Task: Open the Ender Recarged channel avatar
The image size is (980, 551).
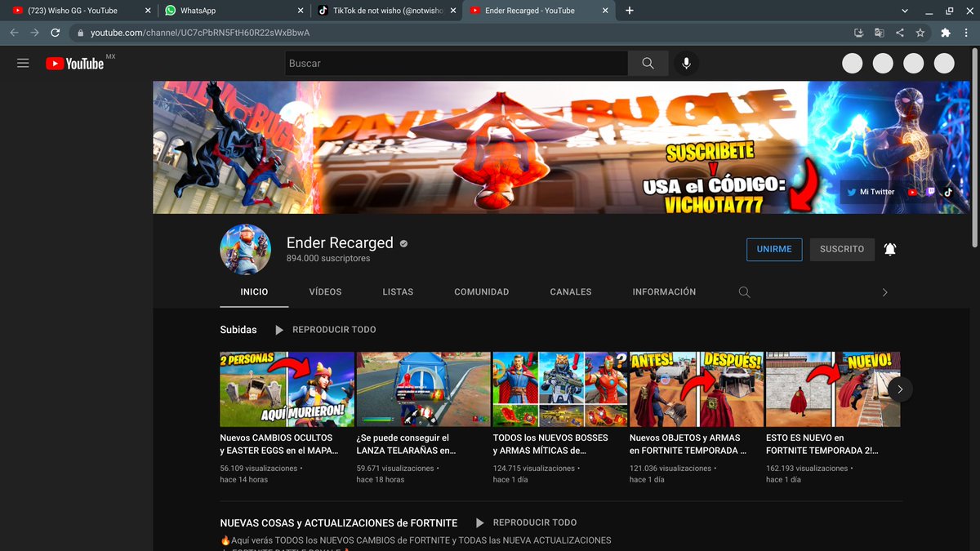Action: pos(245,249)
